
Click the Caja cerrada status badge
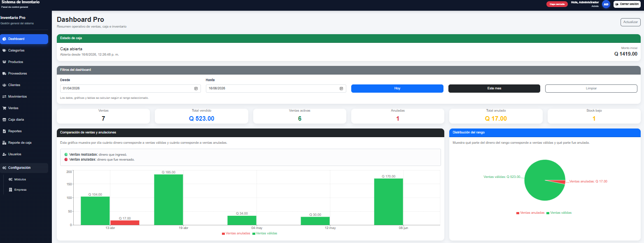557,4
